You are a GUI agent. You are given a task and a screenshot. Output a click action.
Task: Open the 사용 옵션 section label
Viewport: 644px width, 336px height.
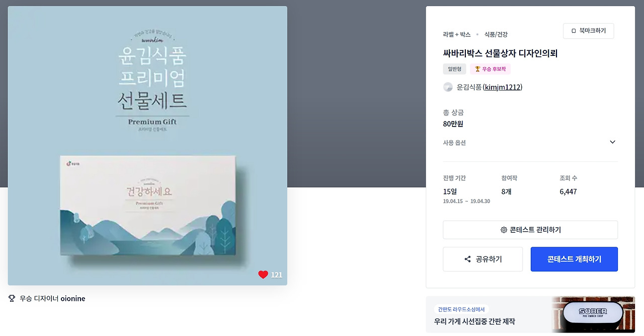[x=454, y=143]
